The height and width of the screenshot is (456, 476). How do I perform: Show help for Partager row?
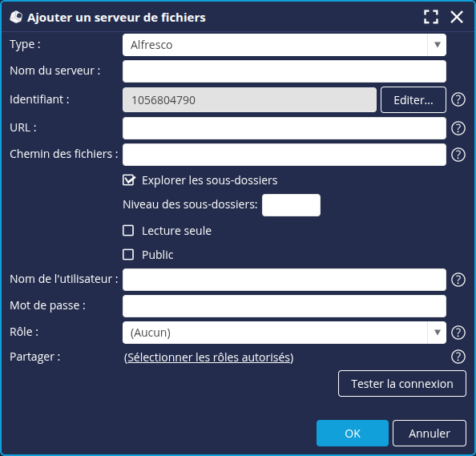click(x=458, y=357)
